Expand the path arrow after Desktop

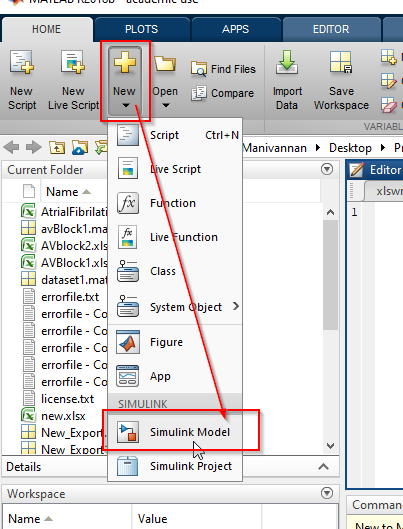pos(383,148)
